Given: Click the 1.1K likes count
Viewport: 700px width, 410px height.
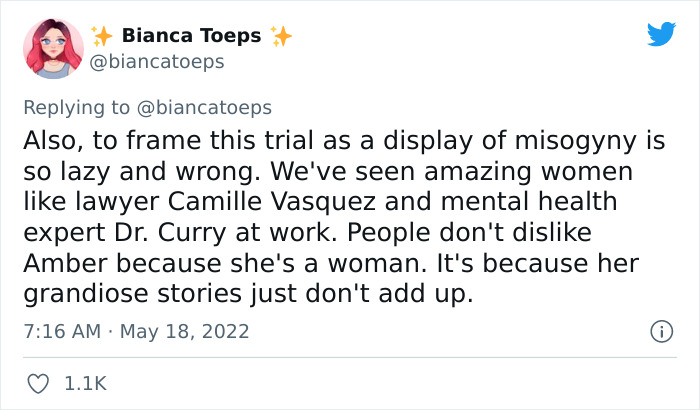Looking at the screenshot, I should coord(85,383).
